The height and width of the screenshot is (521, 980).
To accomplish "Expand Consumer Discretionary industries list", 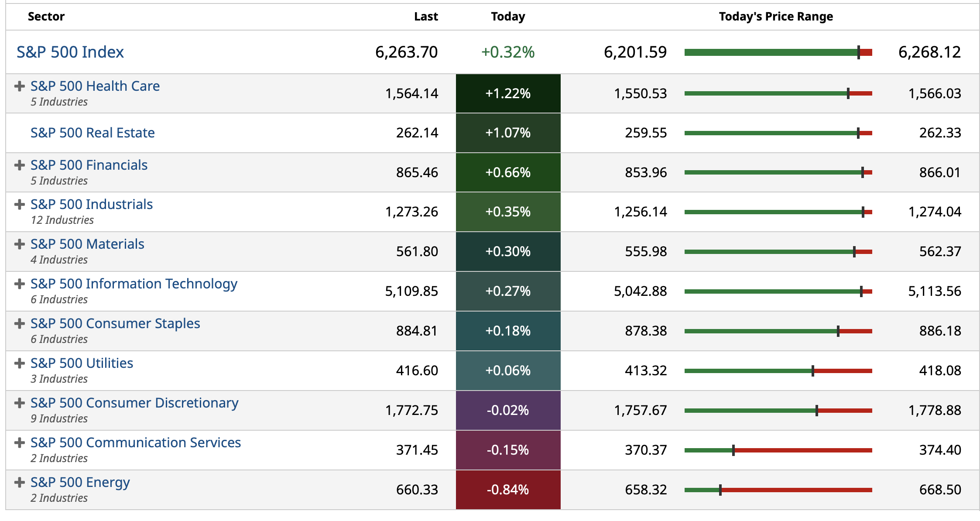I will [19, 403].
